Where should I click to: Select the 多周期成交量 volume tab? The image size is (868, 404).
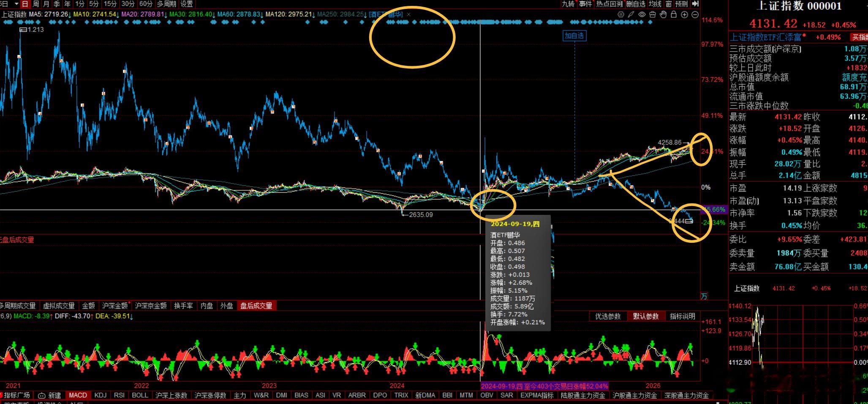(x=17, y=306)
